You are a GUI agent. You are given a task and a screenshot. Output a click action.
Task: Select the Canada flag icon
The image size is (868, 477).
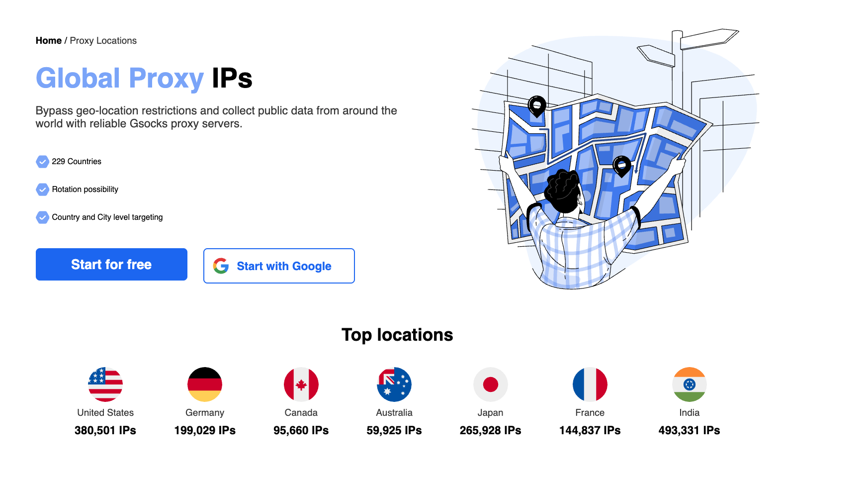(301, 384)
